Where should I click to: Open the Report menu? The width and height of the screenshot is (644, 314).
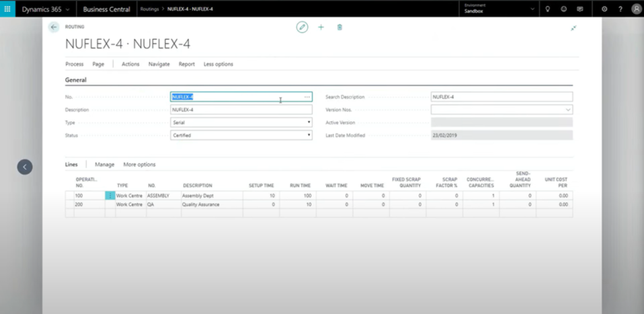coord(186,64)
